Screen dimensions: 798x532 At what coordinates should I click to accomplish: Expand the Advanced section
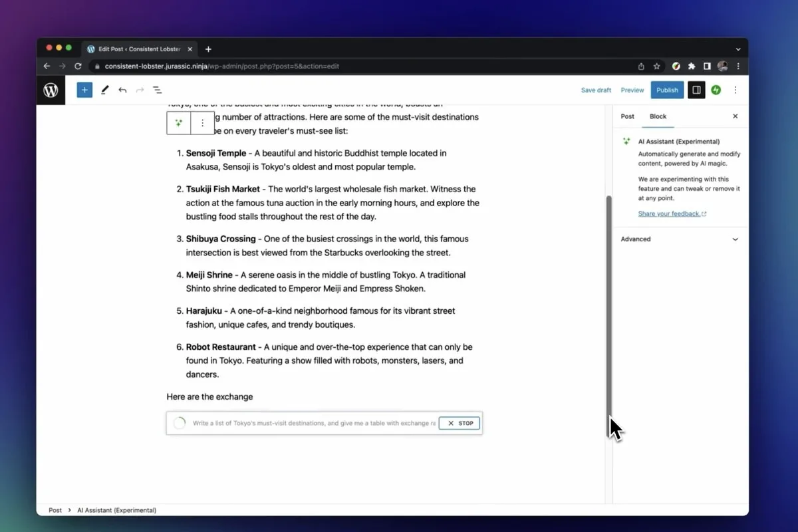679,239
